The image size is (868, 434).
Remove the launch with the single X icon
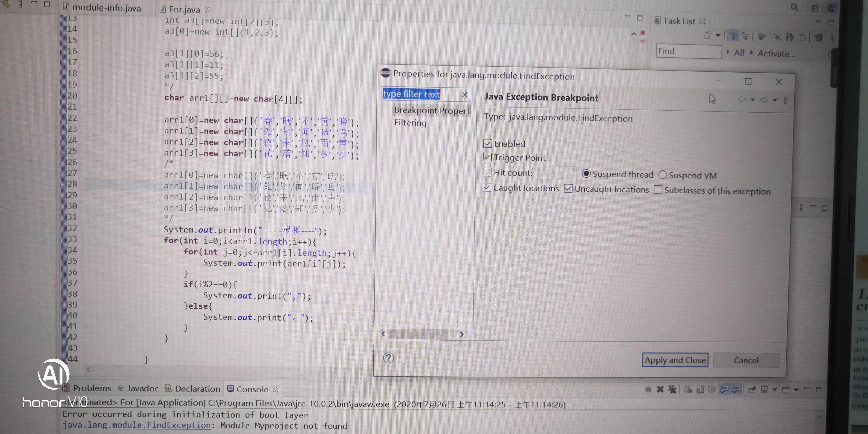pos(660,389)
